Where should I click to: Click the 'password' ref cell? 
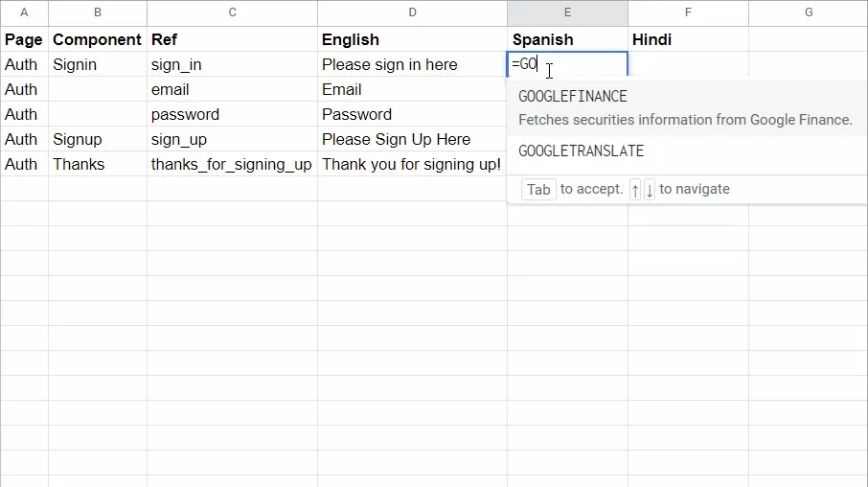click(232, 115)
